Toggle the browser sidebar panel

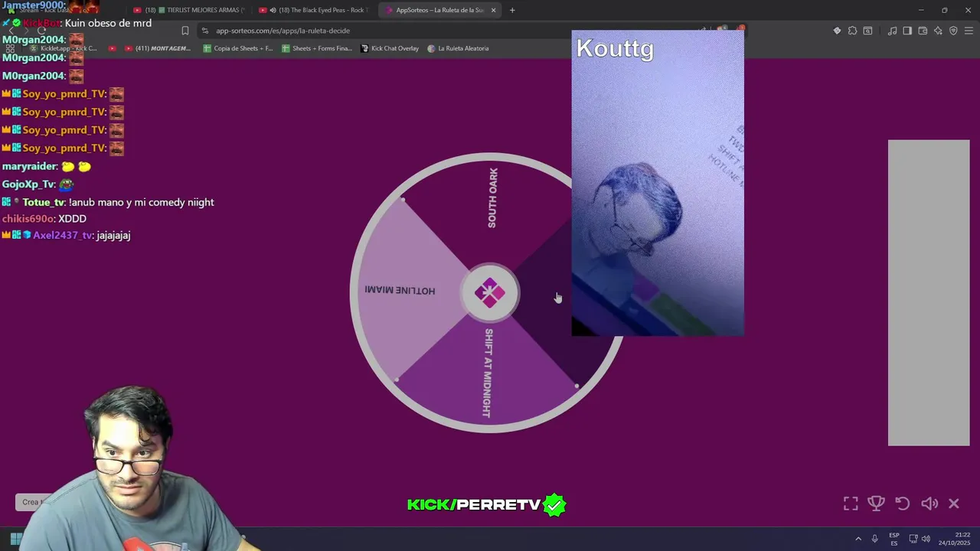[x=907, y=31]
